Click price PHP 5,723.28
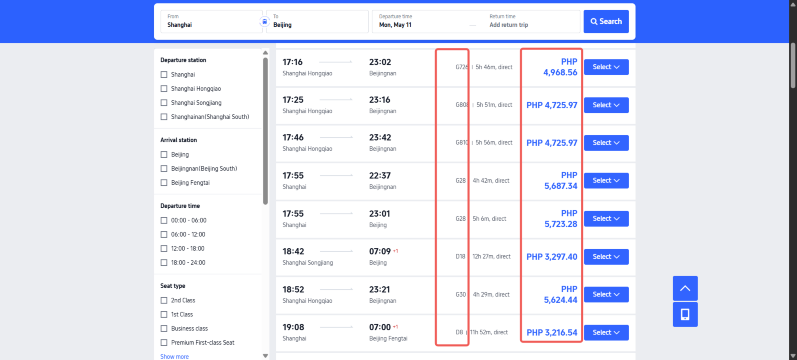Image resolution: width=797 pixels, height=360 pixels. tap(560, 219)
